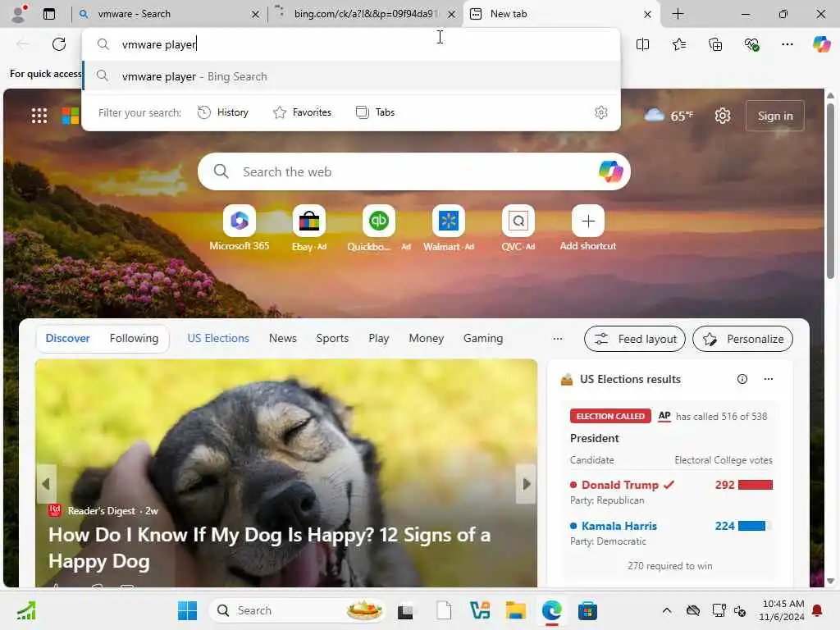Select the vmware player Bing Search suggestion

point(351,76)
